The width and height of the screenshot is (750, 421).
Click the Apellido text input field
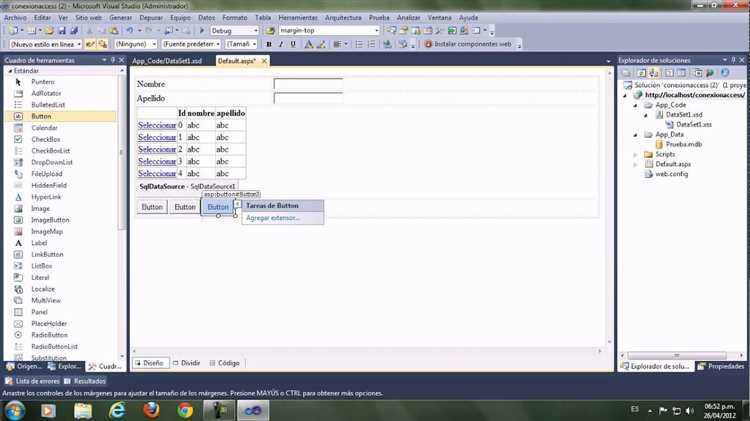point(309,98)
